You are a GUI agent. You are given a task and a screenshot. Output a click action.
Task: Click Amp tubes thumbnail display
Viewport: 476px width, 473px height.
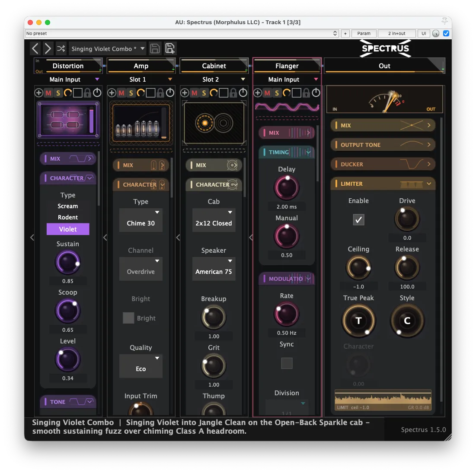141,123
